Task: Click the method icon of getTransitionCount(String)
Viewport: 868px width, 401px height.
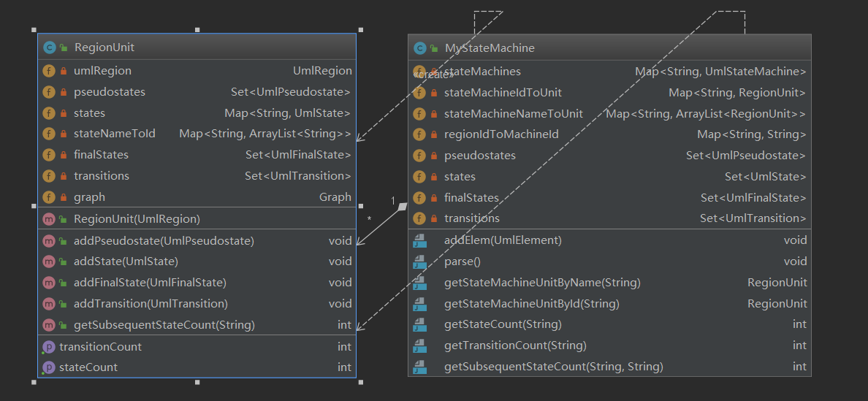Action: [419, 345]
